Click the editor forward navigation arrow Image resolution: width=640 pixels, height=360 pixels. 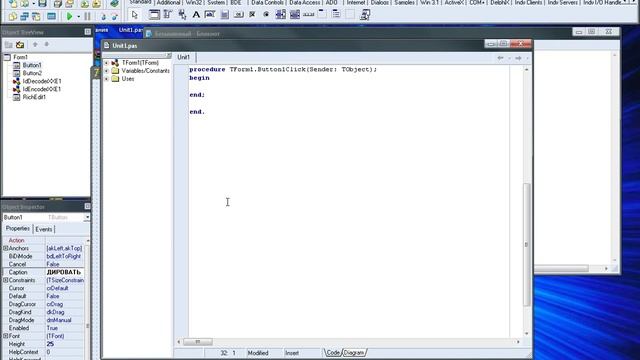[x=518, y=58]
